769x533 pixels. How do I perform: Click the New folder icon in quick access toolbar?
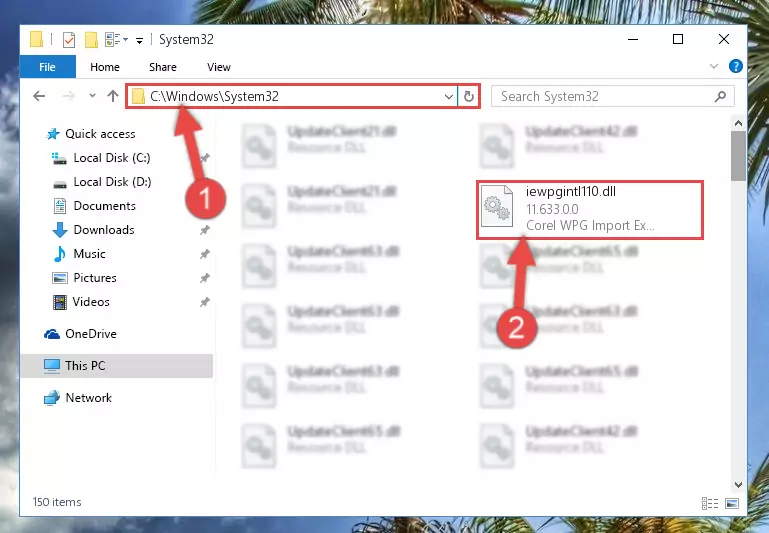tap(91, 40)
